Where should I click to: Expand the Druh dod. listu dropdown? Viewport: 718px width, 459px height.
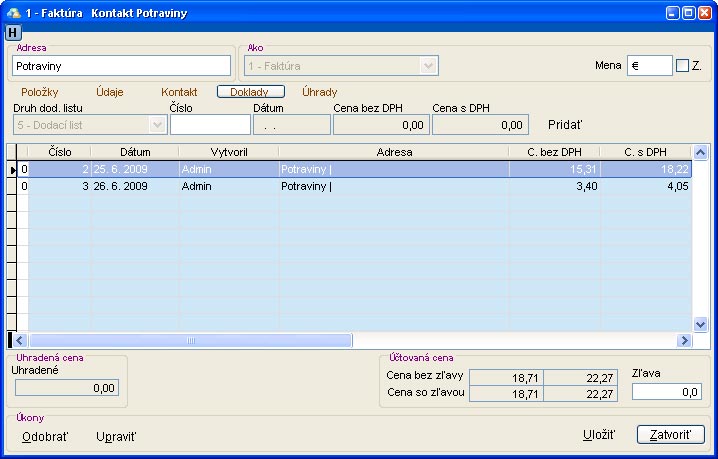pyautogui.click(x=157, y=125)
